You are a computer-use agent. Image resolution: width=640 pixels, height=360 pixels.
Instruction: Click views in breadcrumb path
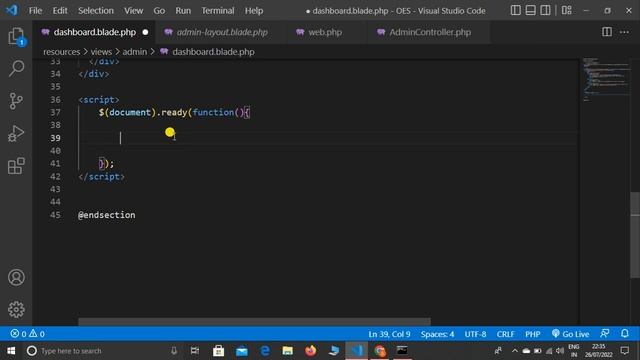[101, 52]
